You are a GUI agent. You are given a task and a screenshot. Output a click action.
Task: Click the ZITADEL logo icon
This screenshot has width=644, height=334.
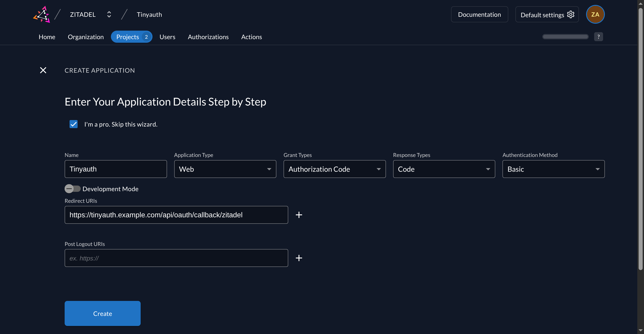tap(42, 15)
